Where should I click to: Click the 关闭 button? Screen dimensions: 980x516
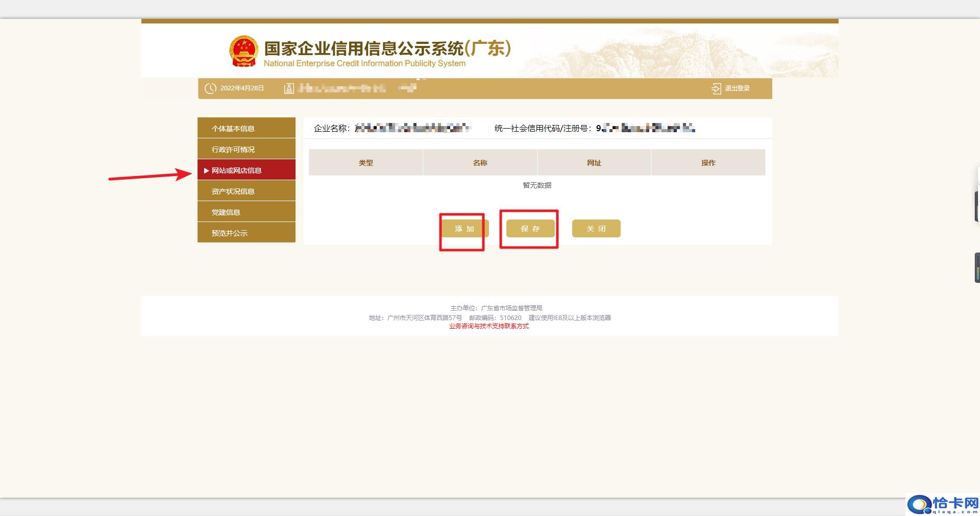596,228
